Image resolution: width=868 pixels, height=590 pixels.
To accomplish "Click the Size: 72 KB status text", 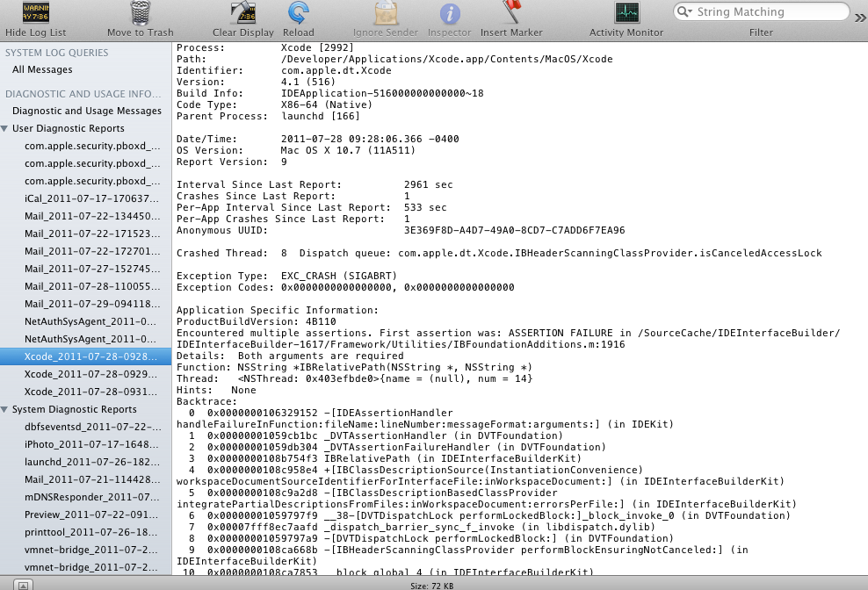I will (x=431, y=586).
